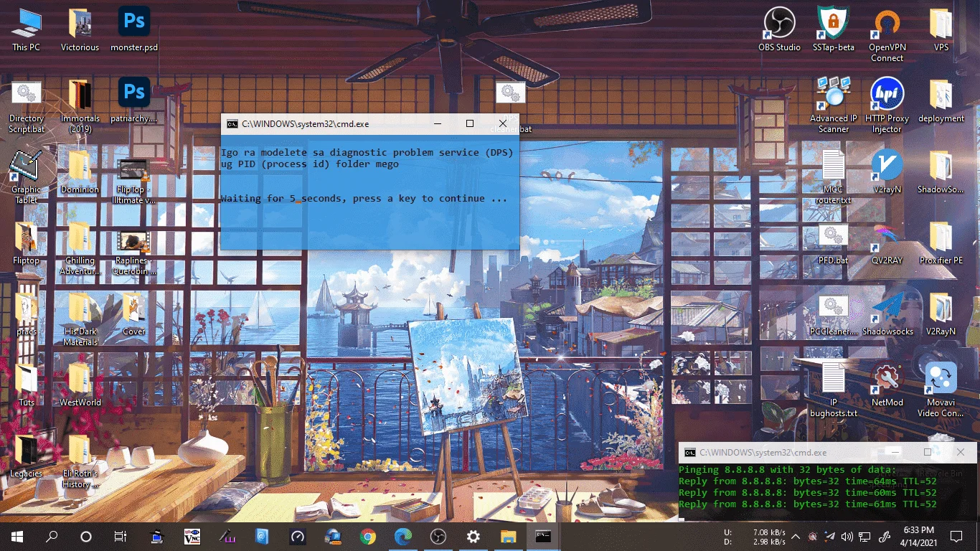The image size is (980, 551).
Task: Select the Tuts folder
Action: coord(26,385)
